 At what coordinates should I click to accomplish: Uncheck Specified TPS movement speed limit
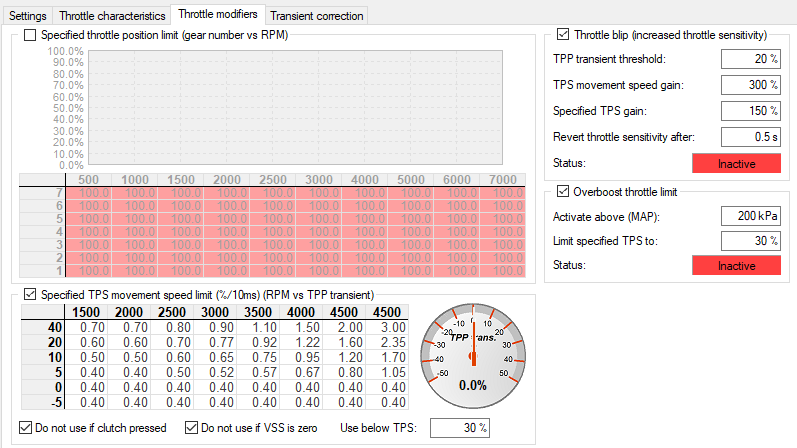tap(30, 294)
